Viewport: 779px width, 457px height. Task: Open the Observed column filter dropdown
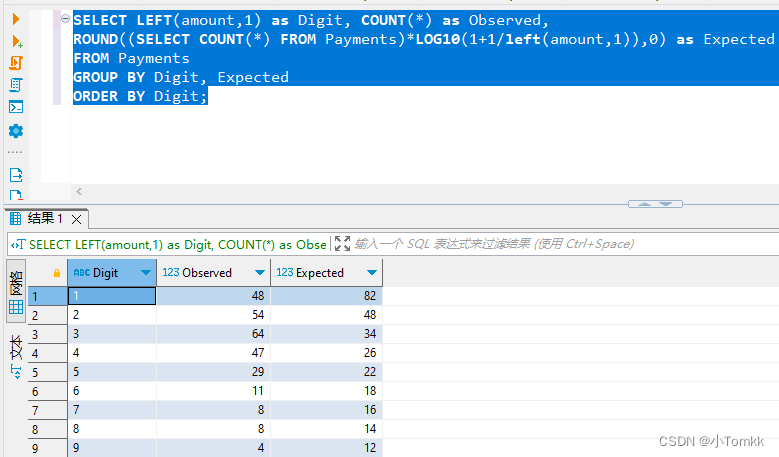[259, 272]
